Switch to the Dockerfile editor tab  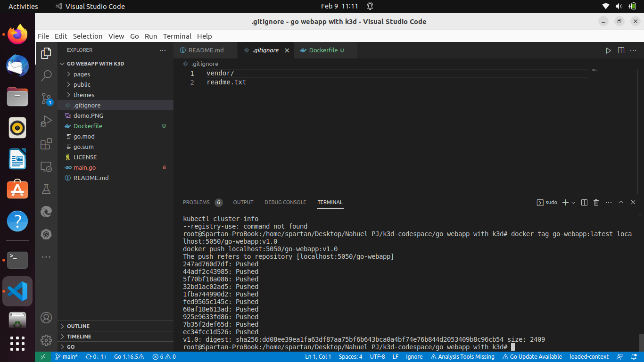(325, 50)
